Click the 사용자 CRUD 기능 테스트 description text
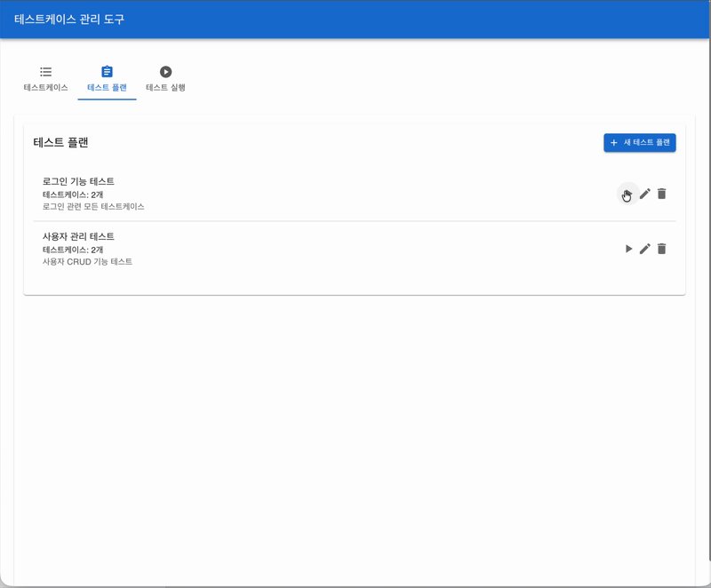This screenshot has height=588, width=711. point(87,261)
